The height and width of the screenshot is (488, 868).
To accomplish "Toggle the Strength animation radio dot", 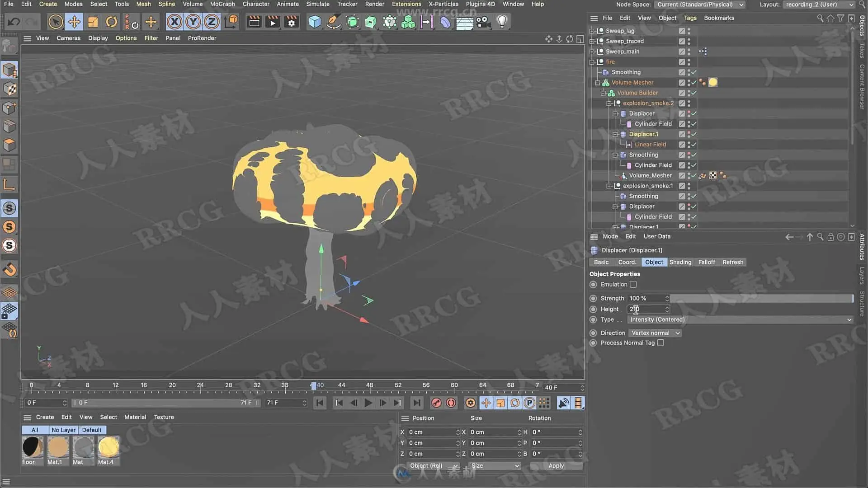I will [x=593, y=298].
